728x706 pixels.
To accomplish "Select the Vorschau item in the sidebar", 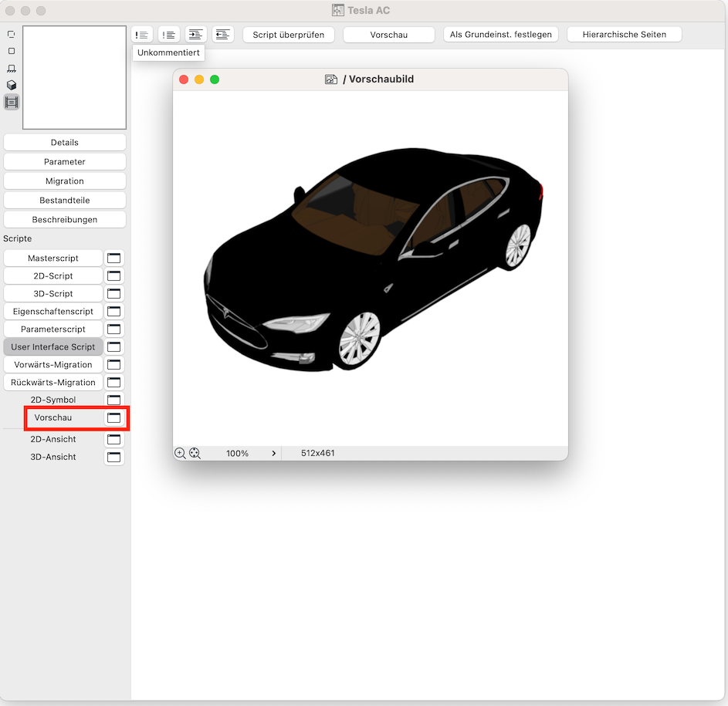I will tap(53, 417).
